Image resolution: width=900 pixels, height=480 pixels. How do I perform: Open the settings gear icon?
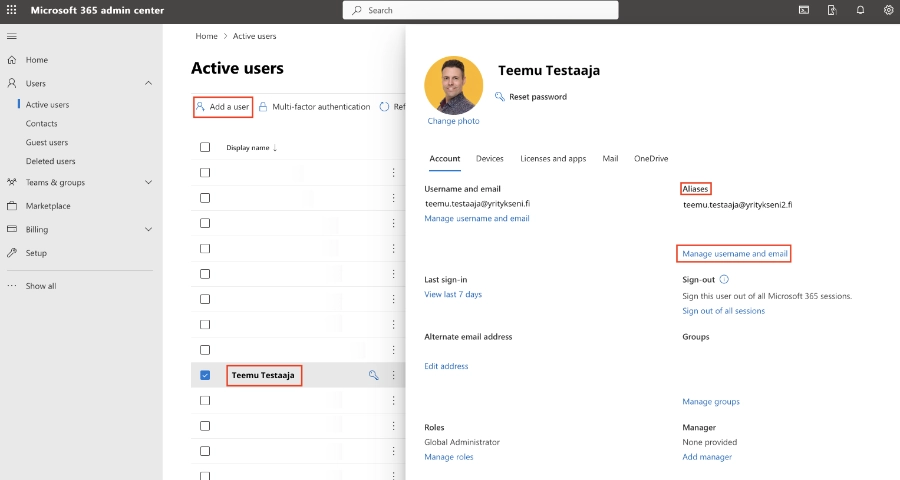(x=888, y=10)
